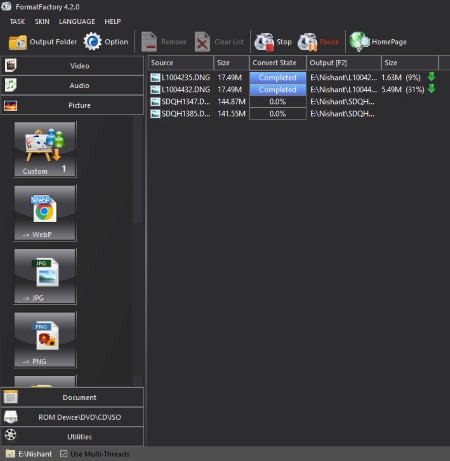
Task: Click the file icon of SDQH1385.D...
Action: click(155, 114)
